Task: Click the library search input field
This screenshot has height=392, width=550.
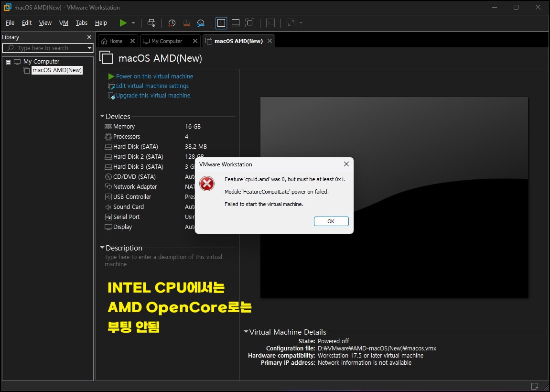Action: (x=47, y=48)
